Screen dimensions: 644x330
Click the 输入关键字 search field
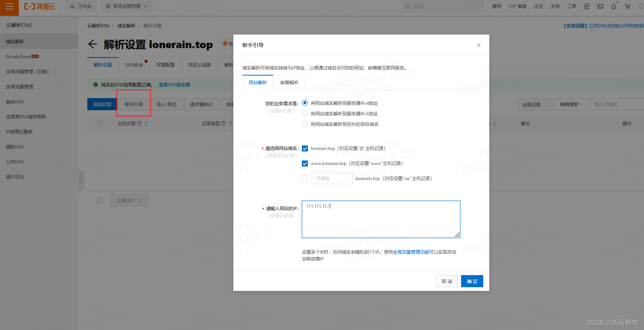tap(617, 104)
